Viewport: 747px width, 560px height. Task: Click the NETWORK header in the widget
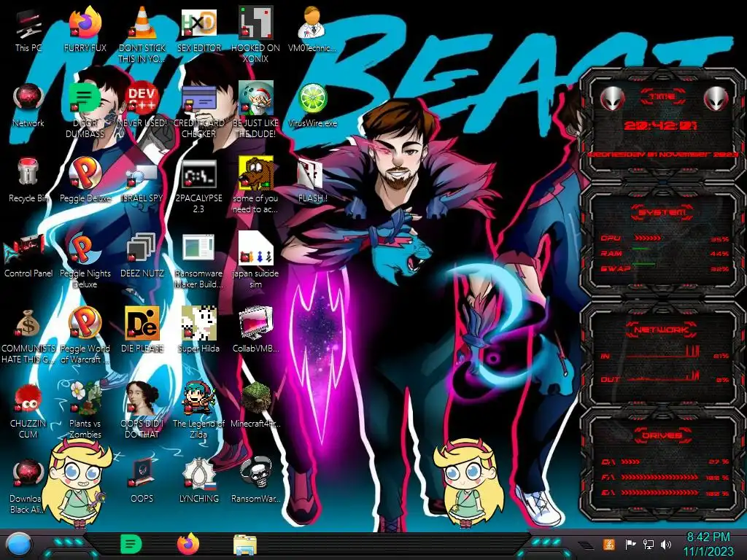661,329
